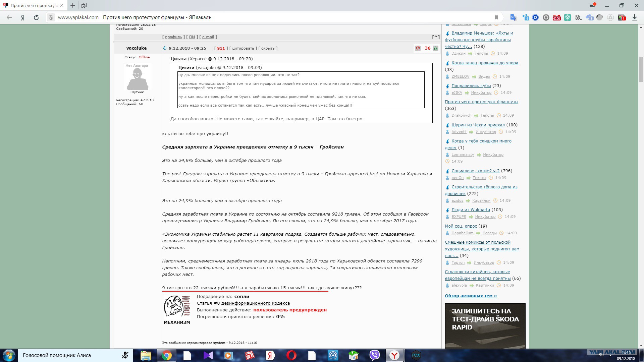Switch to the 'Против чего протестуют' tab
644x362 pixels.
34,5
